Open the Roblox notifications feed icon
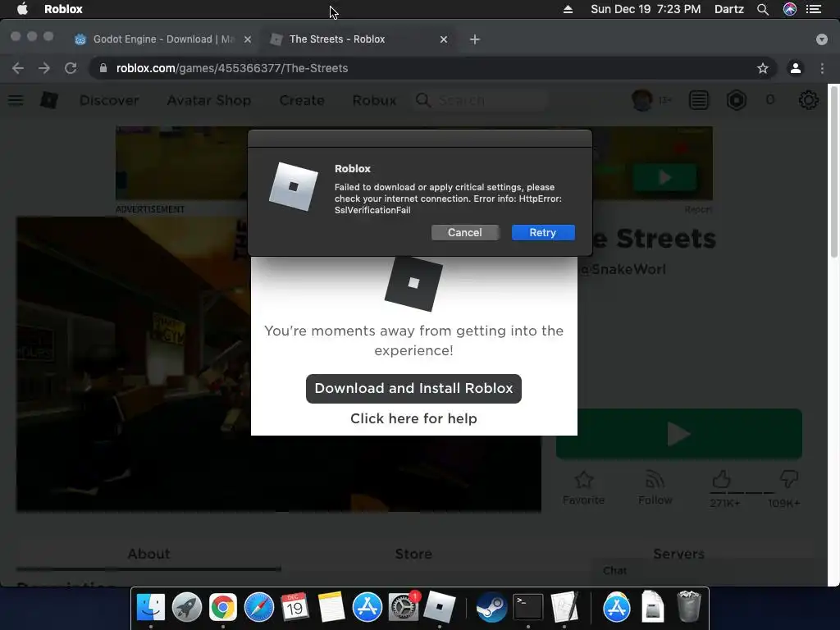This screenshot has width=840, height=630. (x=699, y=100)
